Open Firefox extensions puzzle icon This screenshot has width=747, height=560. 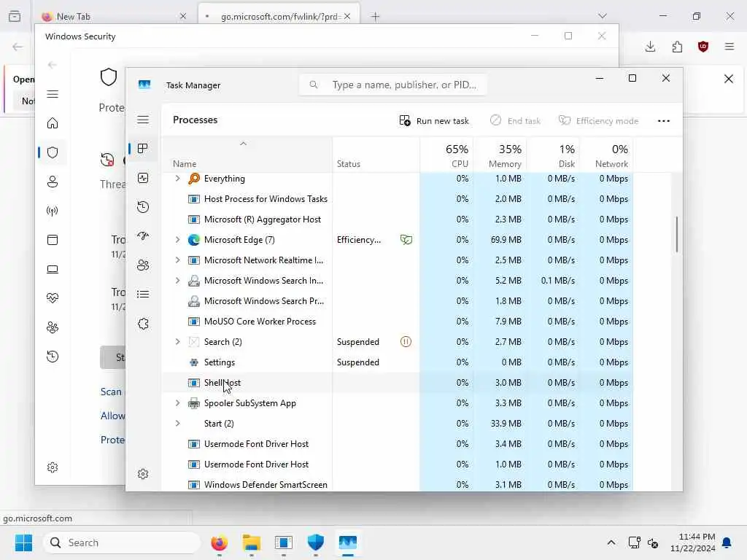[677, 46]
